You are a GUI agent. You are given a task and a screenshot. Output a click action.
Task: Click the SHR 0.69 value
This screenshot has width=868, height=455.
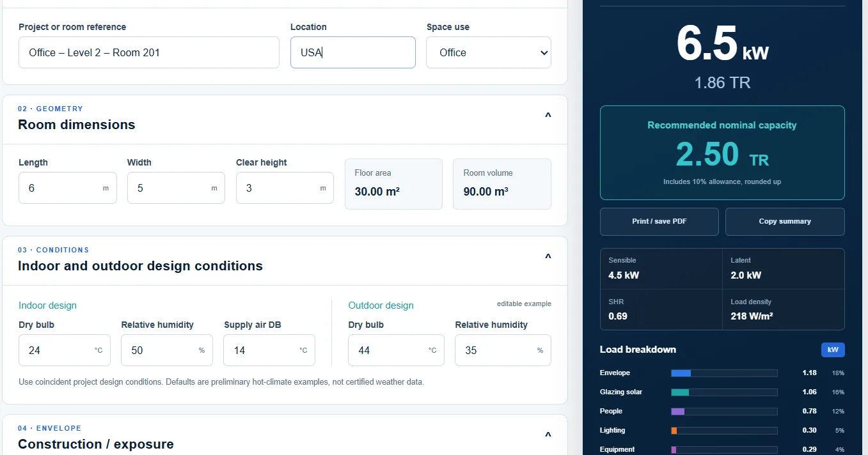(618, 316)
